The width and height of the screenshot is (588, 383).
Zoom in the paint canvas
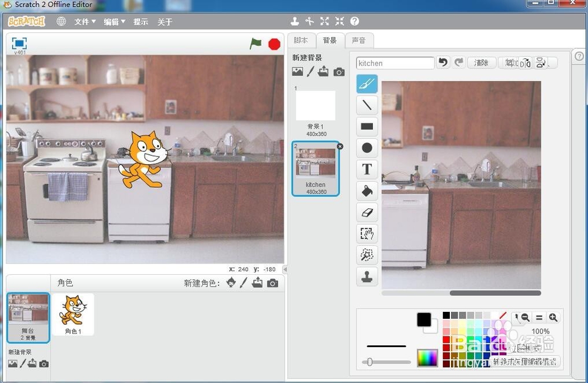tap(553, 318)
